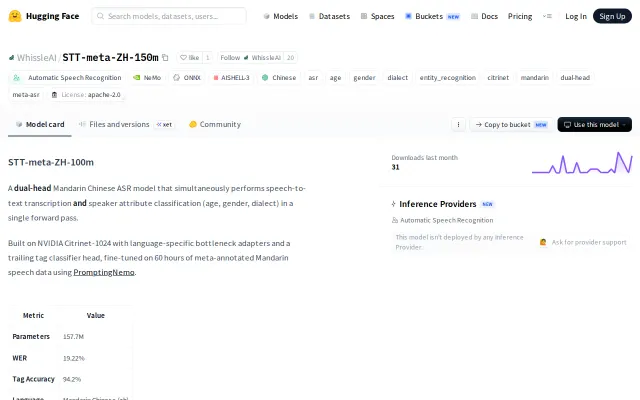Click the STT-meta-ZH-100m heading

(x=51, y=162)
